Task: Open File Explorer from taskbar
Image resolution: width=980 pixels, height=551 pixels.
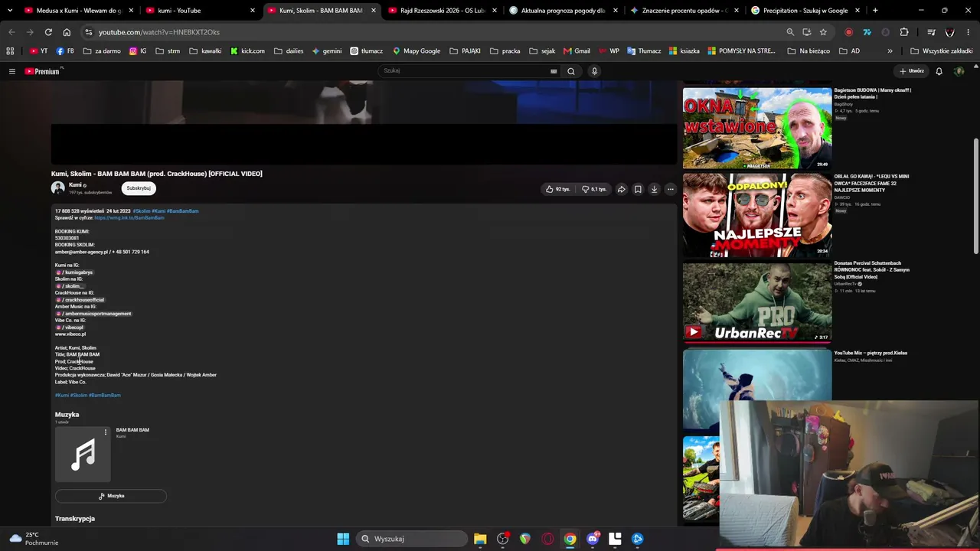Action: point(480,539)
